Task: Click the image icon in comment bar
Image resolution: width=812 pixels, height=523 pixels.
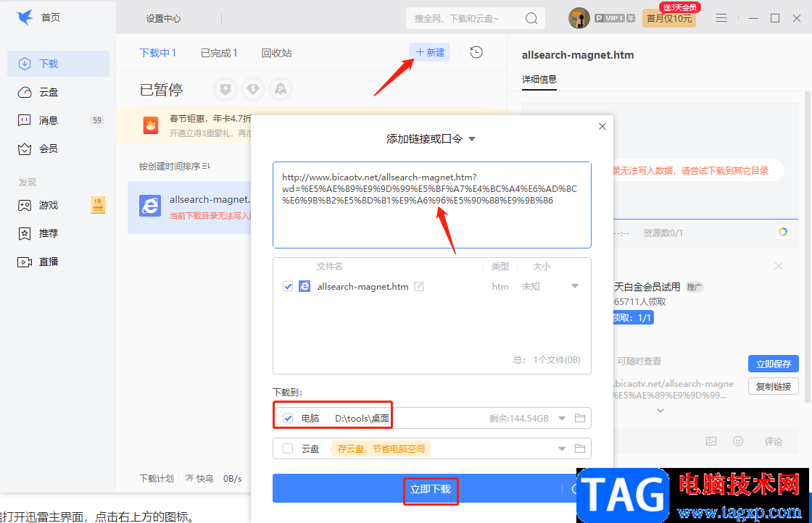Action: 711,441
